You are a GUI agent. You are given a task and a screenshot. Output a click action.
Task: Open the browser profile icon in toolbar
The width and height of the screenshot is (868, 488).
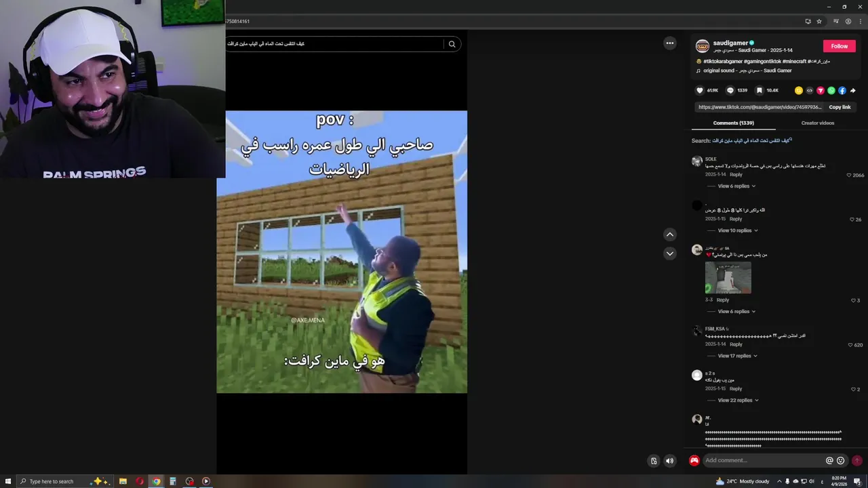pyautogui.click(x=848, y=21)
